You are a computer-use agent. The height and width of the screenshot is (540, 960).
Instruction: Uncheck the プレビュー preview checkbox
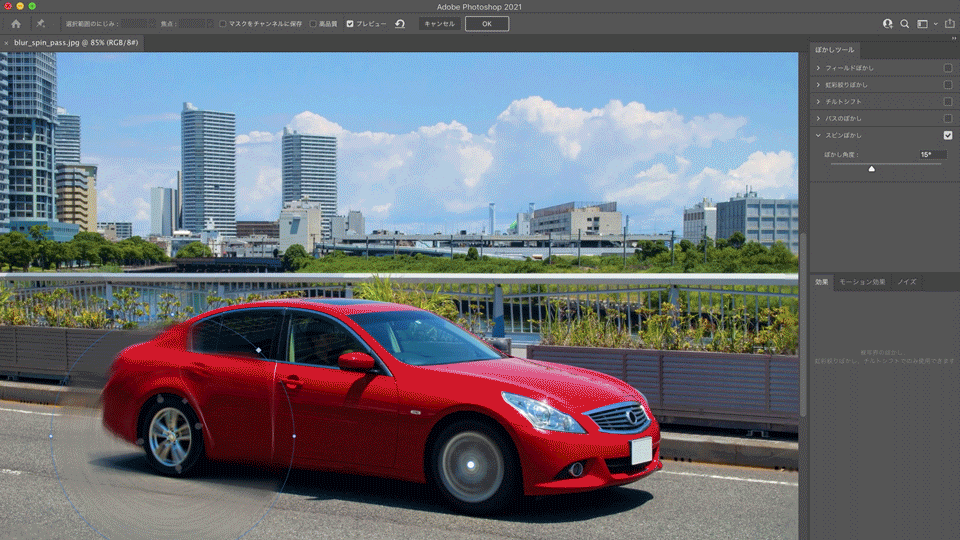(x=350, y=24)
